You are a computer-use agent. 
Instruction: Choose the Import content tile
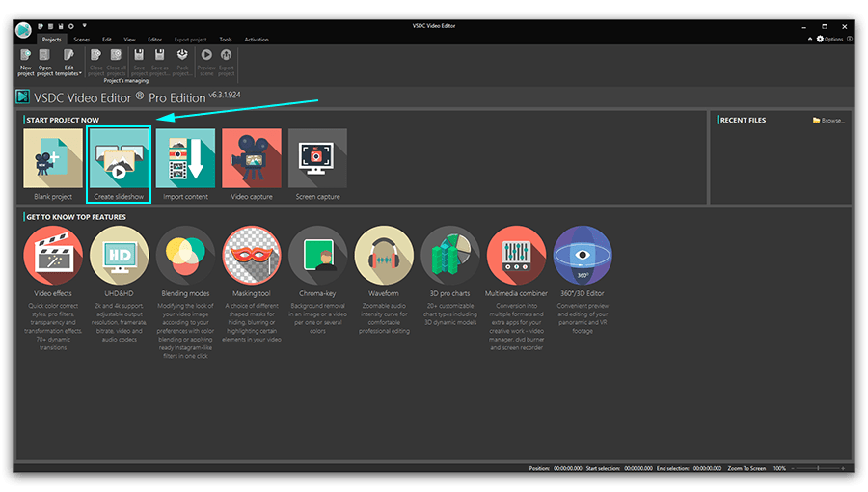tap(185, 164)
